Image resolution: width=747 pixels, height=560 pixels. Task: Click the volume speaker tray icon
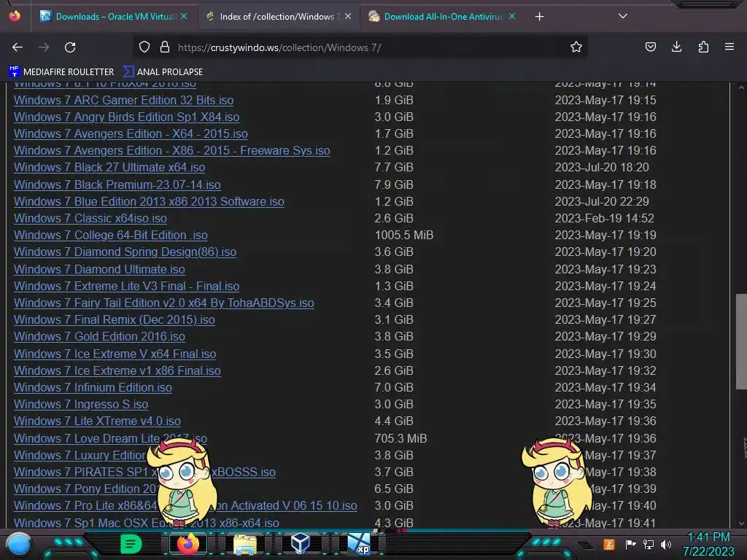point(666,544)
